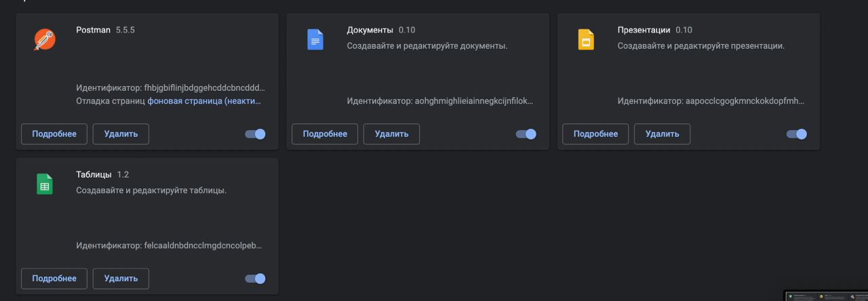Click the Презентации yellow slides icon

(x=586, y=39)
